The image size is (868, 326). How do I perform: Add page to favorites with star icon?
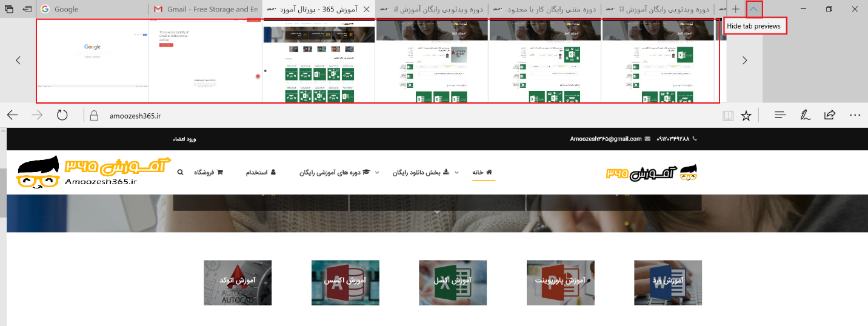pos(746,115)
